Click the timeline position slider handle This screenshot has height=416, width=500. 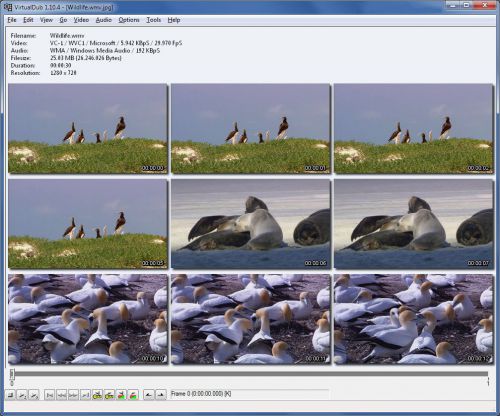coord(12,374)
